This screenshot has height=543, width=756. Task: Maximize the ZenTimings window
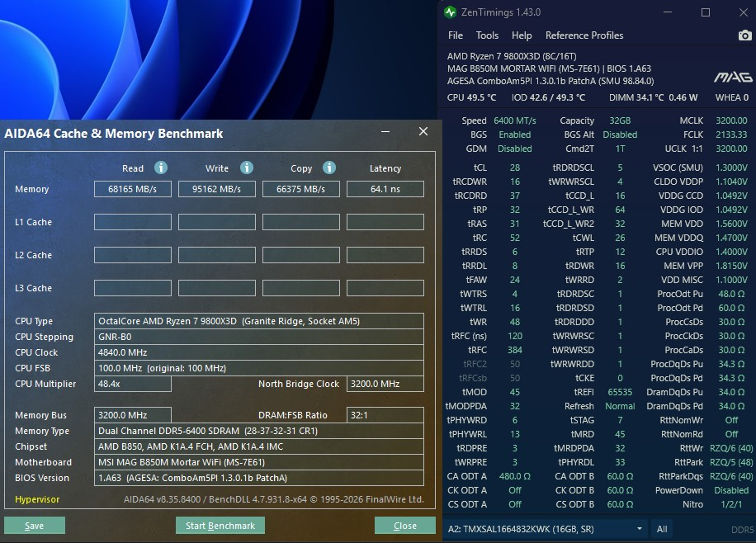[706, 12]
